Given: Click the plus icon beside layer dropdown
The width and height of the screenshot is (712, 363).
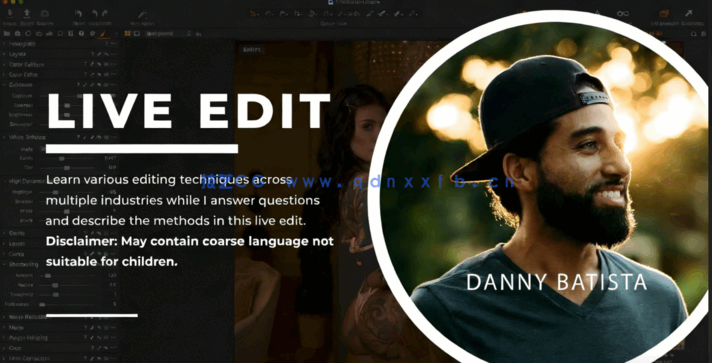Looking at the screenshot, I should 198,34.
